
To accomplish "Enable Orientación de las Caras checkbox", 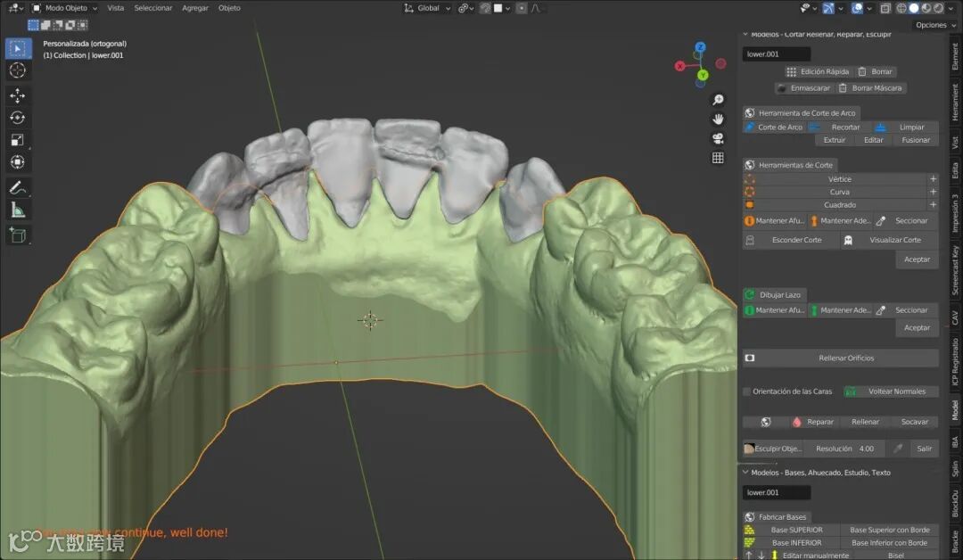I will click(x=747, y=391).
